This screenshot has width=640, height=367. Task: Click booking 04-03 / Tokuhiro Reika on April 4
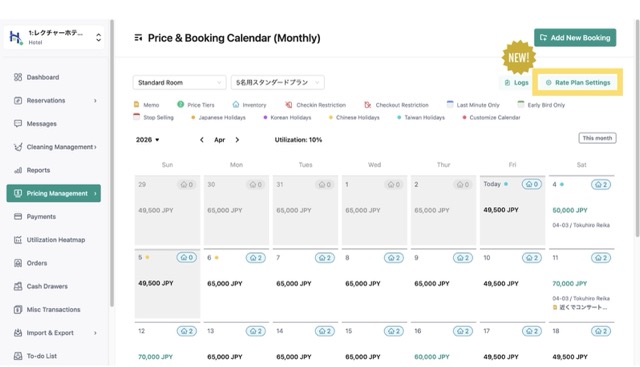[581, 225]
